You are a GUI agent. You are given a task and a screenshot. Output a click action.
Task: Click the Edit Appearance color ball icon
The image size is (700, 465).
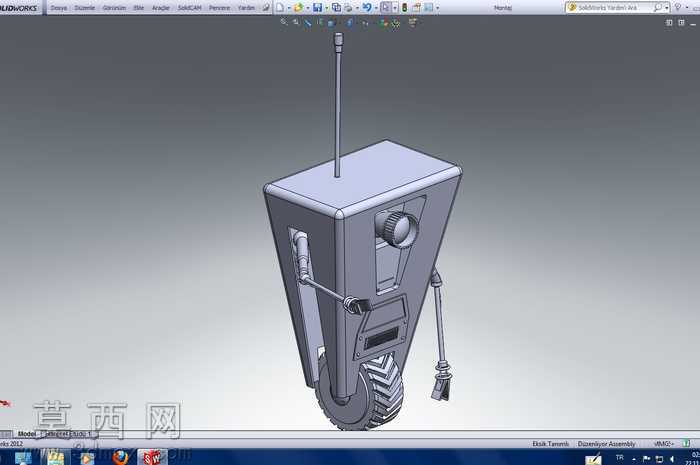pos(383,23)
